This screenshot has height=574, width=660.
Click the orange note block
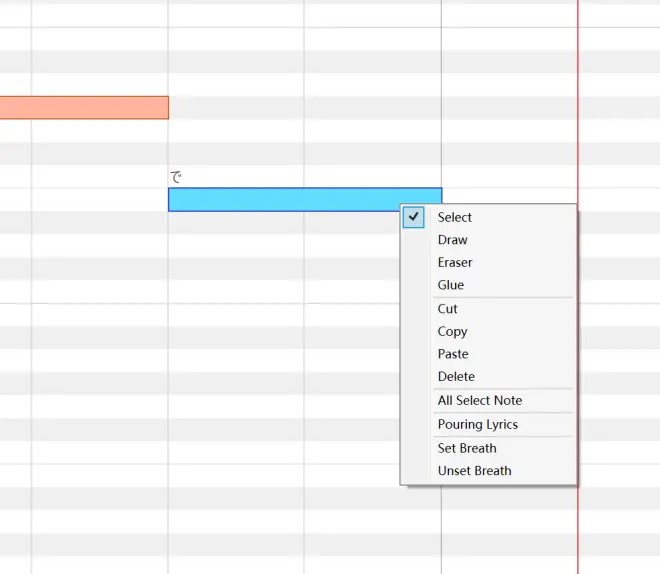84,108
